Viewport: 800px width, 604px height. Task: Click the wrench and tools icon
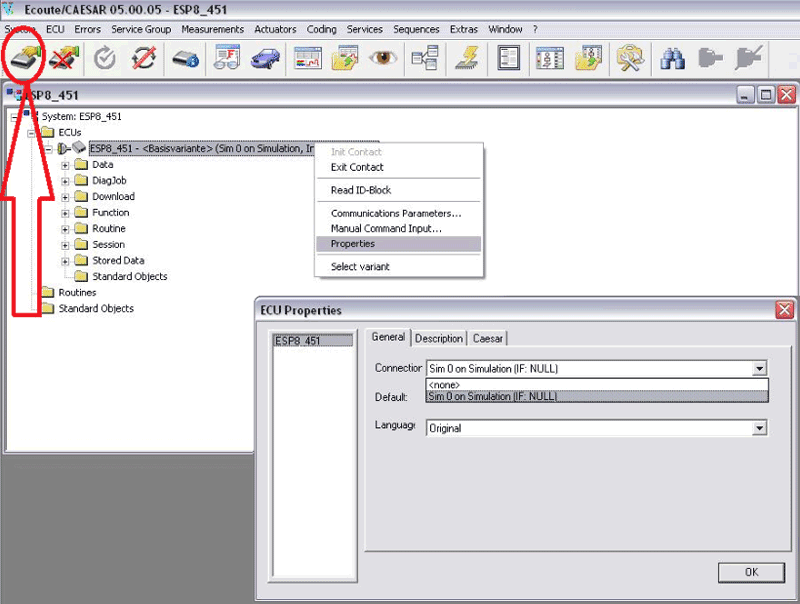coord(630,58)
